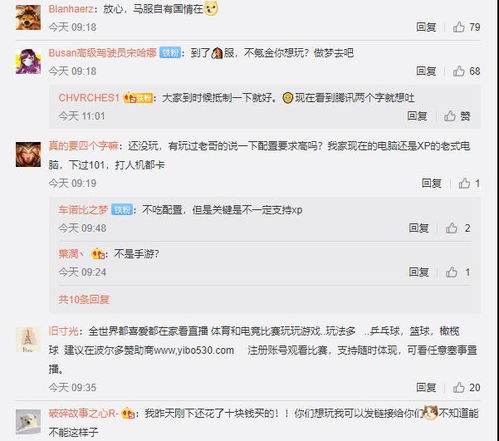Reply to Busan高级驾驶员 comment at 09:18

pyautogui.click(x=426, y=71)
